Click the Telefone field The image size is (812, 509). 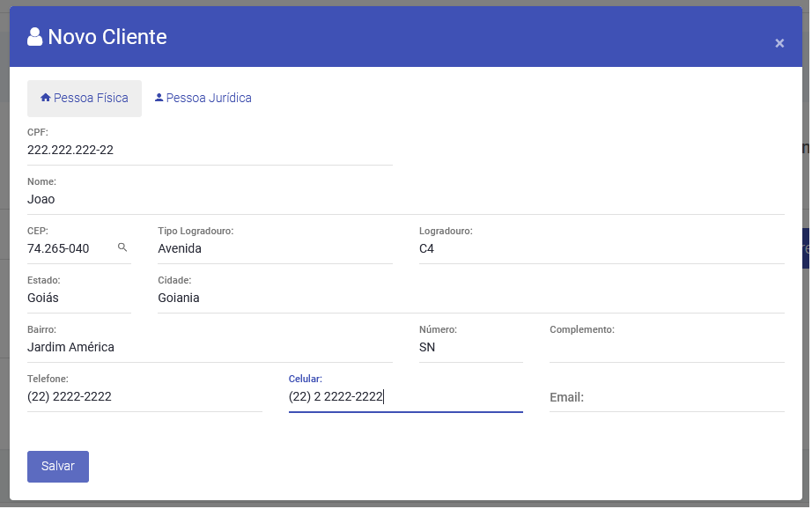[144, 397]
